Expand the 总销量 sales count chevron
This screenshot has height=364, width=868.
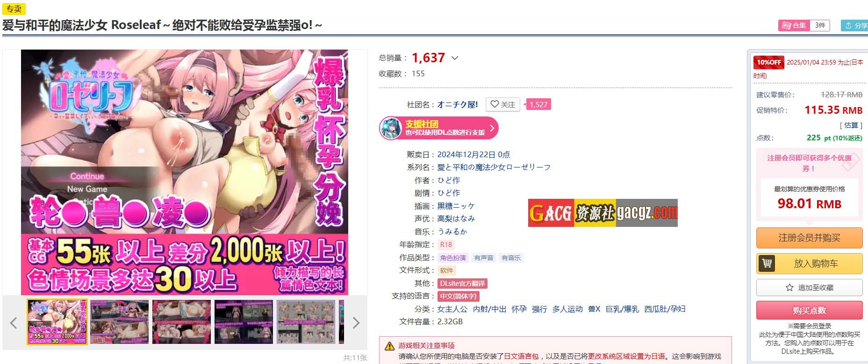(455, 58)
